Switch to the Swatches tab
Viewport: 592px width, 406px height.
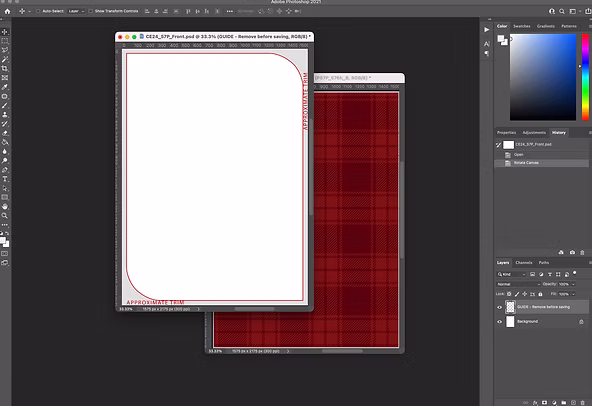click(522, 26)
